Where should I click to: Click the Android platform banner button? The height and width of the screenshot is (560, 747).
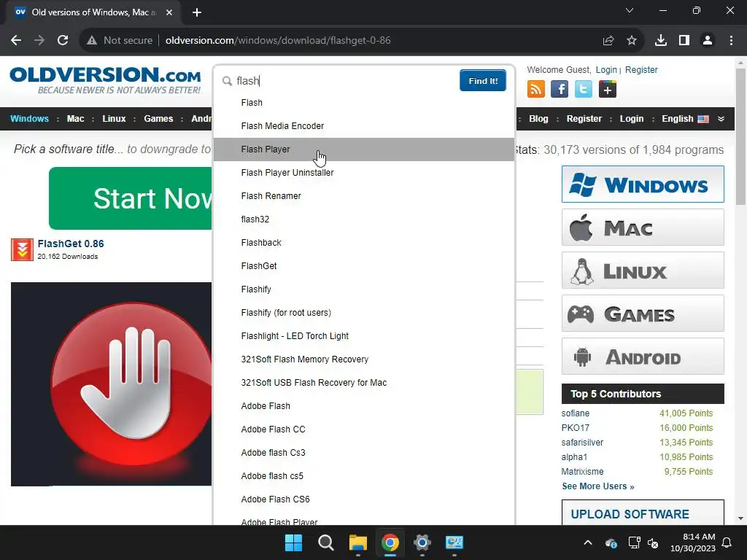tap(643, 357)
